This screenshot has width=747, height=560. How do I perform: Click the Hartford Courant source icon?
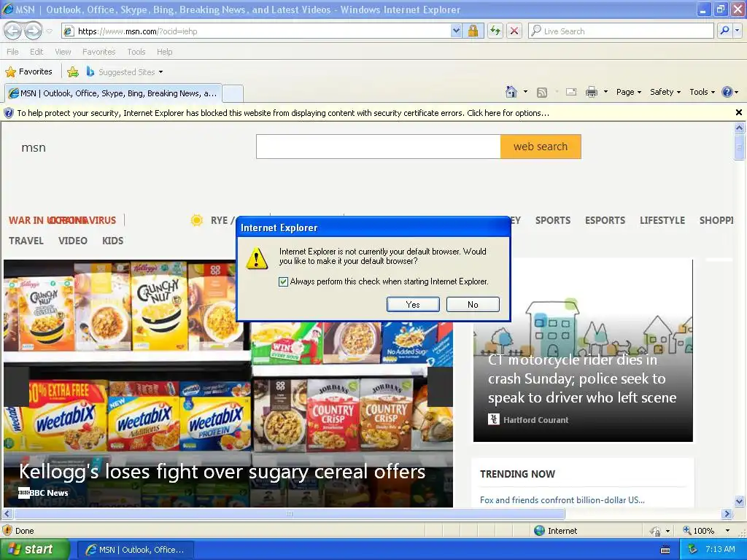pyautogui.click(x=494, y=419)
